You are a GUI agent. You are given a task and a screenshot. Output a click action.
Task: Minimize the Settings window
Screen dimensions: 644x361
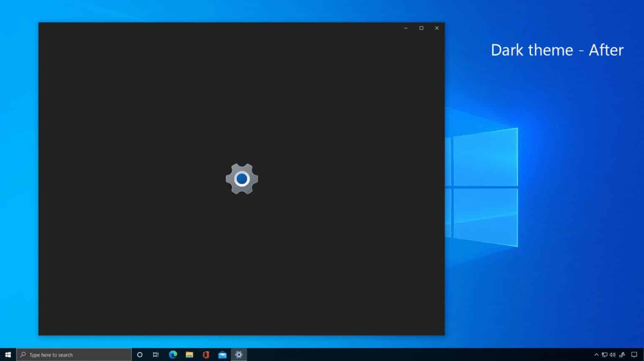click(x=405, y=28)
